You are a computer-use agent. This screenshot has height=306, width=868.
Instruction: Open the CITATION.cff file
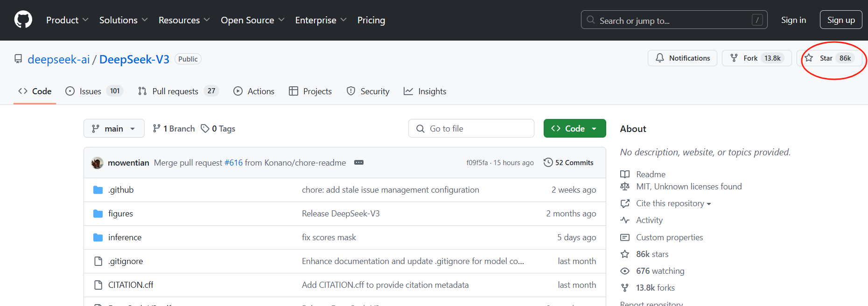pyautogui.click(x=131, y=285)
